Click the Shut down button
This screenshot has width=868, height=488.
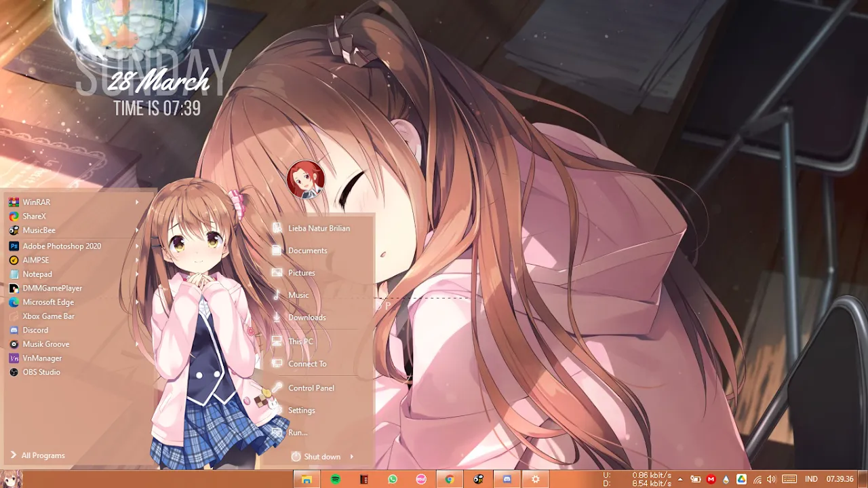click(316, 457)
